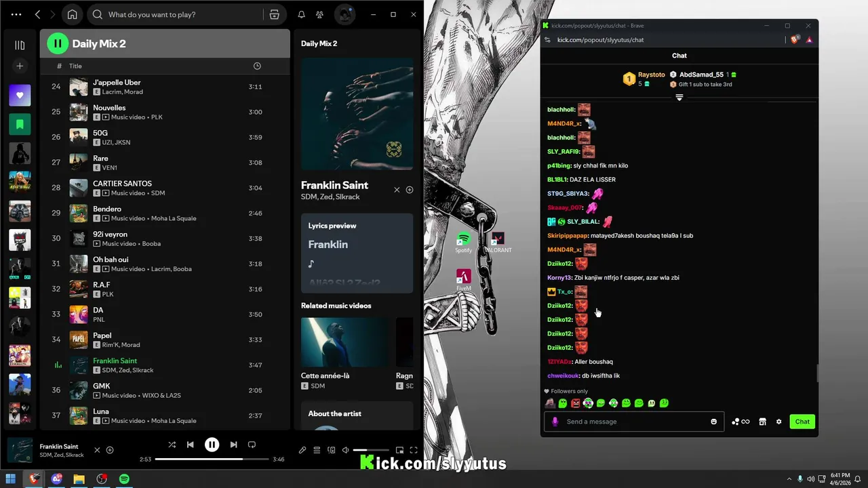Open Cette année-là related music video
This screenshot has width=868, height=488.
tap(345, 353)
